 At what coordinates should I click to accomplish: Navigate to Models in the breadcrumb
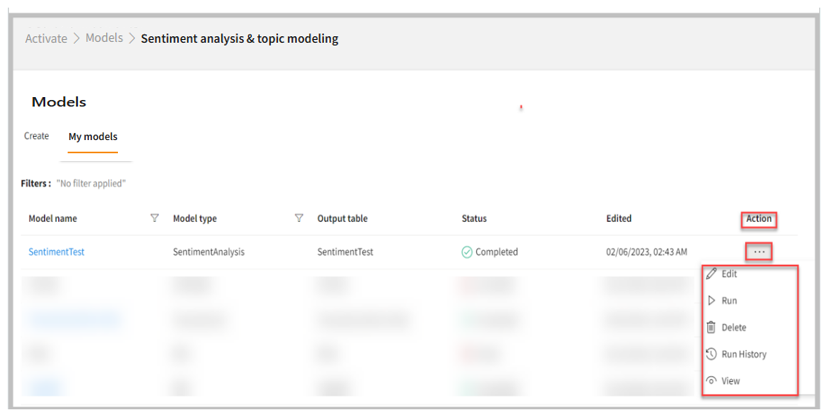tap(104, 39)
